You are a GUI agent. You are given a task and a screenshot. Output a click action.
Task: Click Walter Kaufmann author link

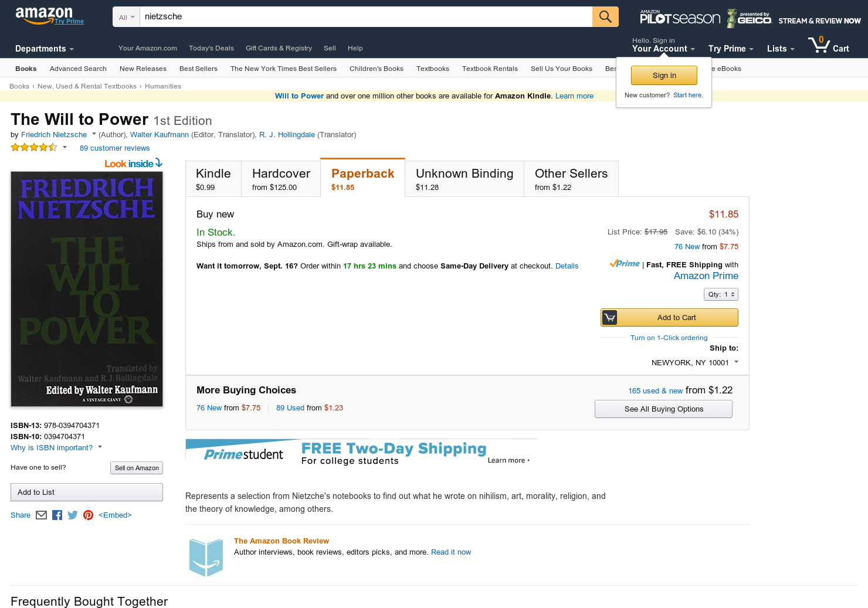pyautogui.click(x=160, y=135)
